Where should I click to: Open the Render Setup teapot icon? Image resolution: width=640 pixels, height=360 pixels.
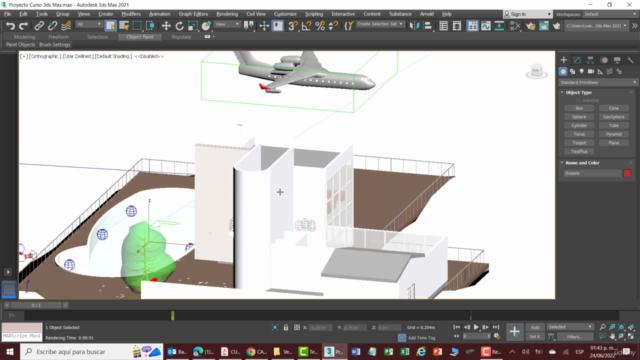530,26
